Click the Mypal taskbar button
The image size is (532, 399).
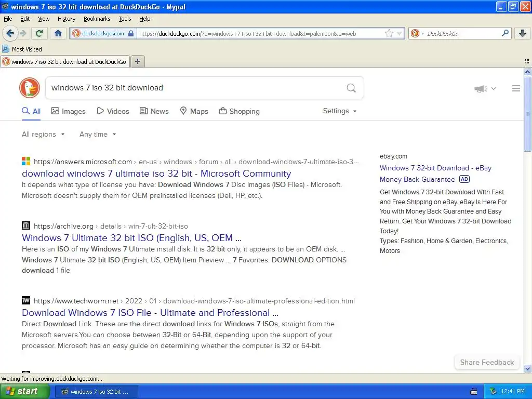point(96,392)
